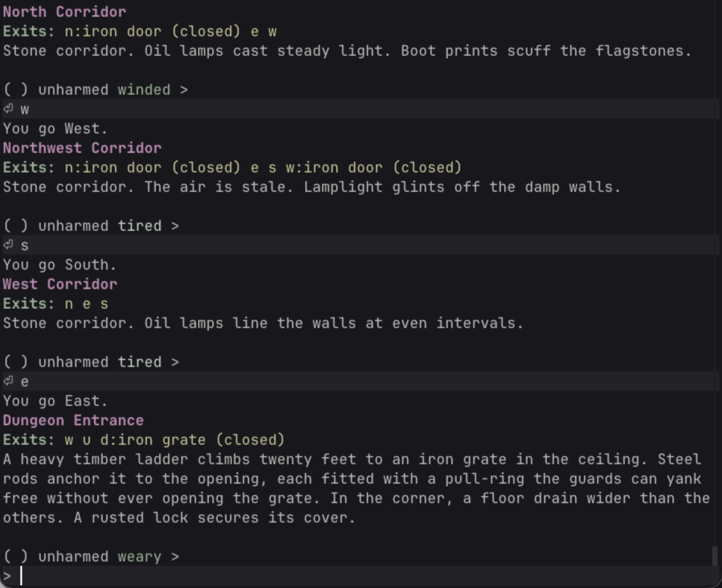
Task: Click the "You go East." message
Action: [x=55, y=401]
